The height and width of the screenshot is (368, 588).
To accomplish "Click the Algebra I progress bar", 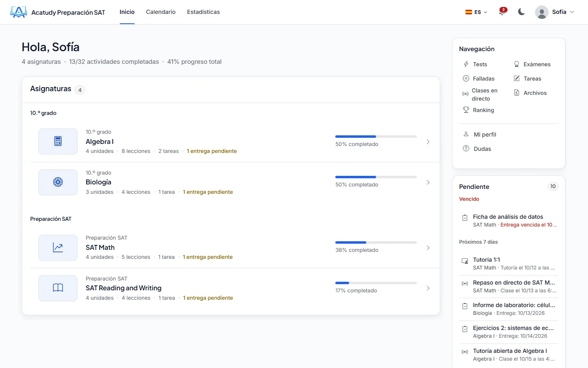I will 376,137.
